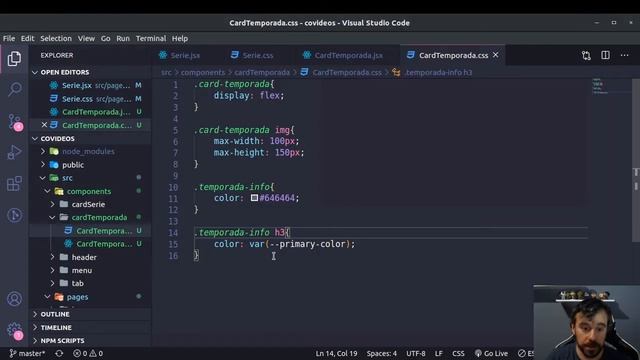Expand the header folder
The width and height of the screenshot is (640, 360).
click(84, 257)
